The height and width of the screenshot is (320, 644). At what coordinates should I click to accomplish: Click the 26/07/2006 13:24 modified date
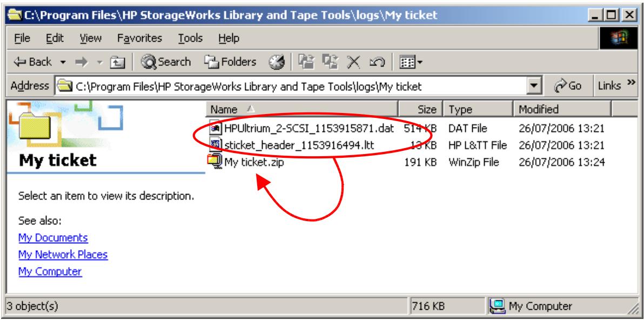pos(562,162)
